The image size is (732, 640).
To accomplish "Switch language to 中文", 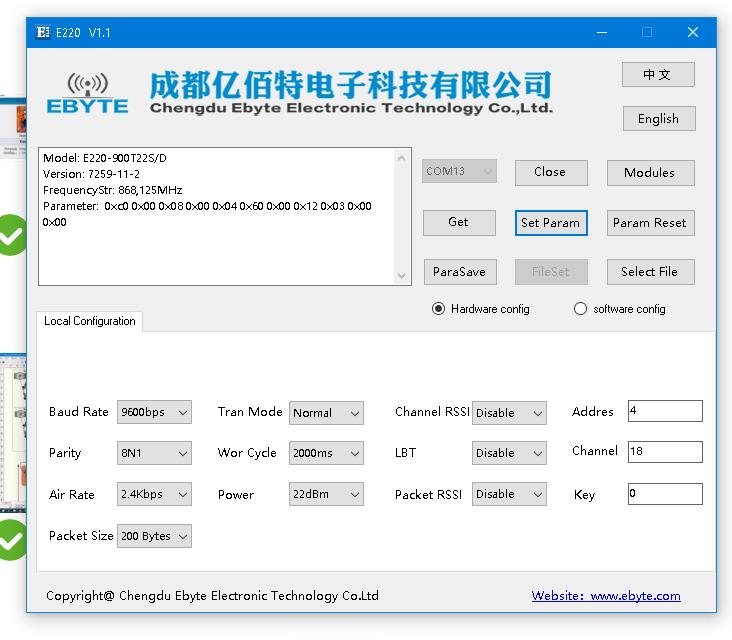I will [658, 75].
